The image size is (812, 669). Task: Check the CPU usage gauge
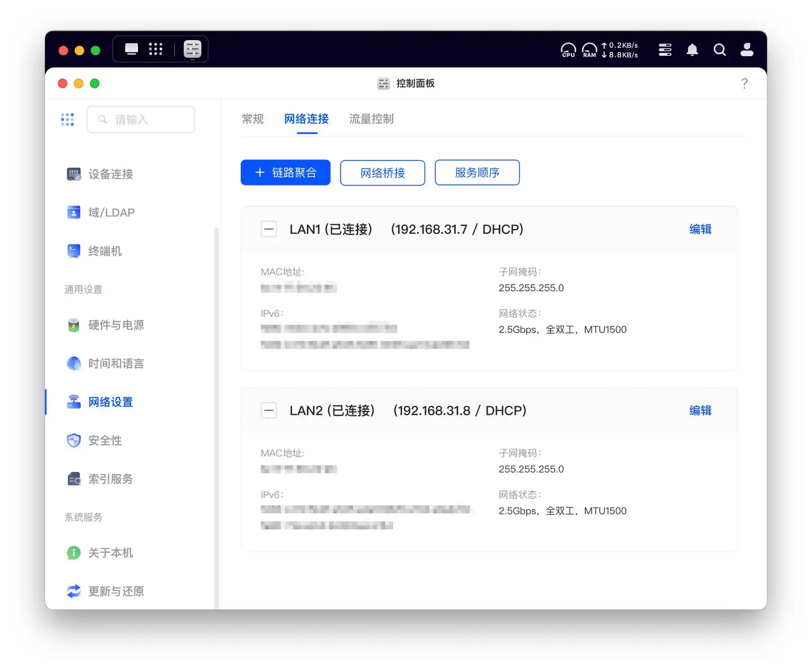(568, 50)
